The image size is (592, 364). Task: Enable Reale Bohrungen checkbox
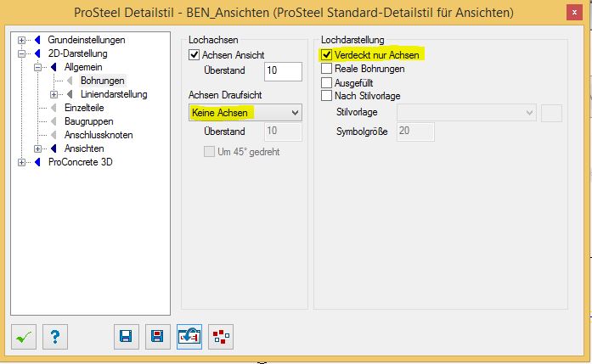click(x=327, y=69)
